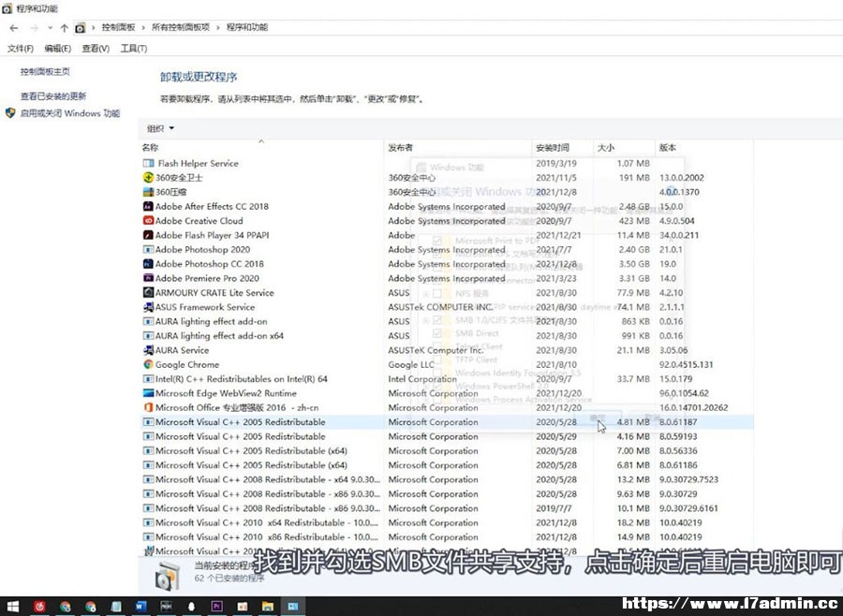Go to 控制面板 in the breadcrumb
The width and height of the screenshot is (843, 616).
tap(118, 27)
